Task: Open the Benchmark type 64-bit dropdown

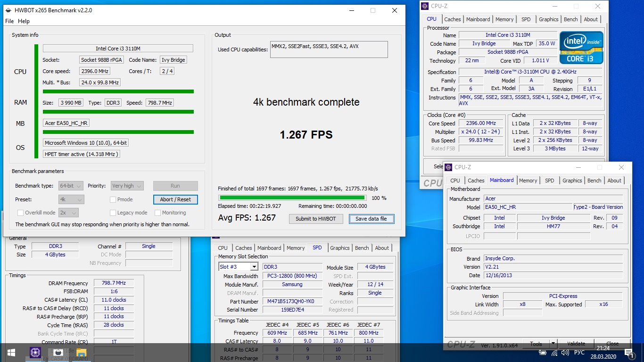Action: [71, 186]
